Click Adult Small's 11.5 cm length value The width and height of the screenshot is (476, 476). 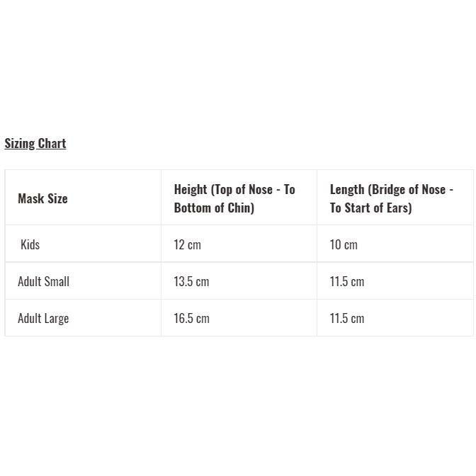point(347,281)
